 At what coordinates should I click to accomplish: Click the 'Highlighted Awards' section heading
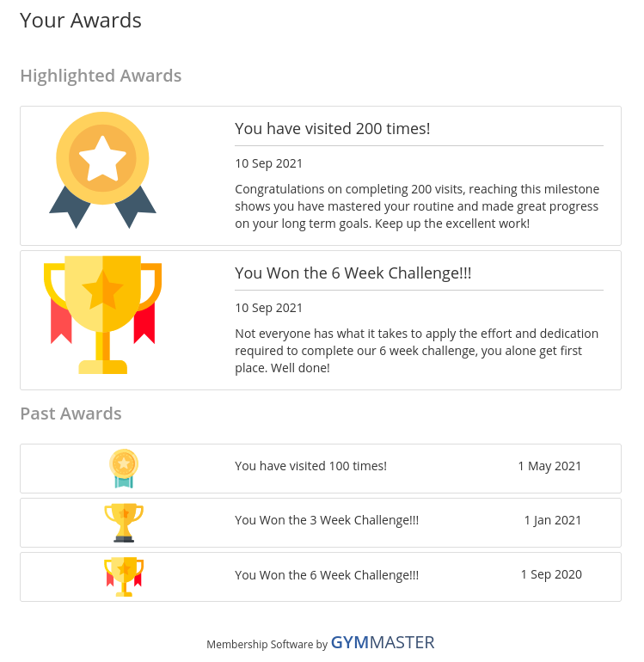click(101, 76)
